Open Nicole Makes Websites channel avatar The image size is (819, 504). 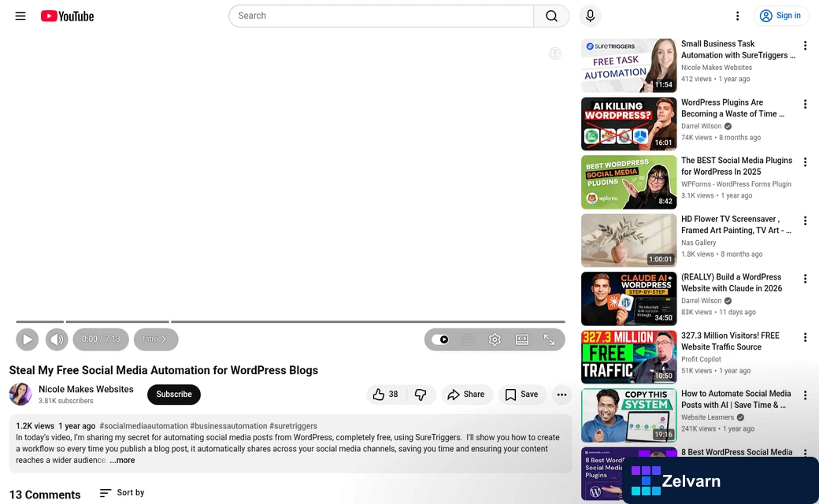point(20,395)
